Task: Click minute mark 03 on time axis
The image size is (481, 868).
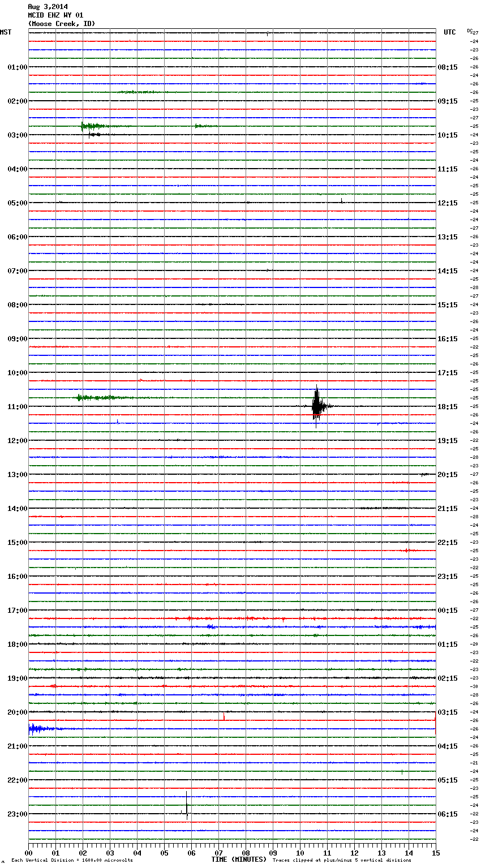Action: 110,853
